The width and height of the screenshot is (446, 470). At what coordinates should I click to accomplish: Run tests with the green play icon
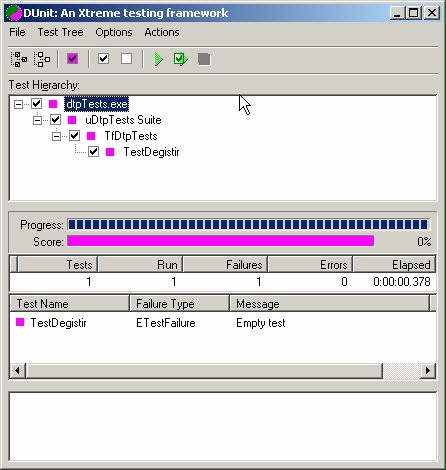click(x=158, y=59)
